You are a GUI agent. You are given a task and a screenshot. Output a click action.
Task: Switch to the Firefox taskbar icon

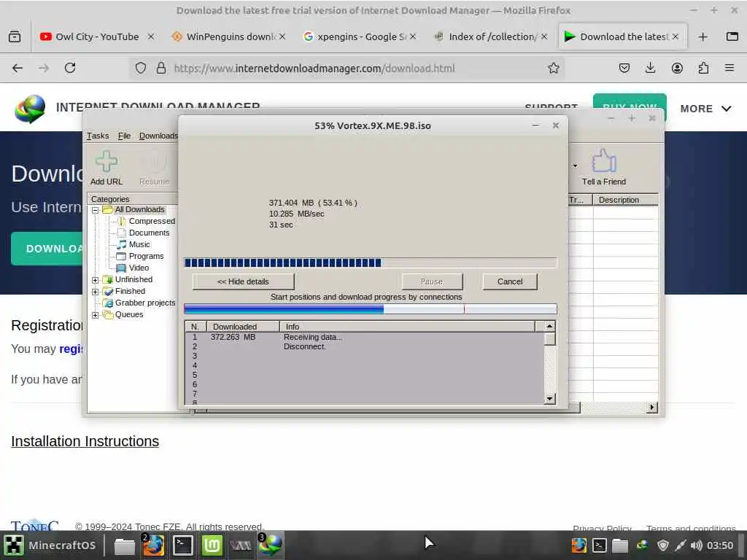(x=153, y=545)
